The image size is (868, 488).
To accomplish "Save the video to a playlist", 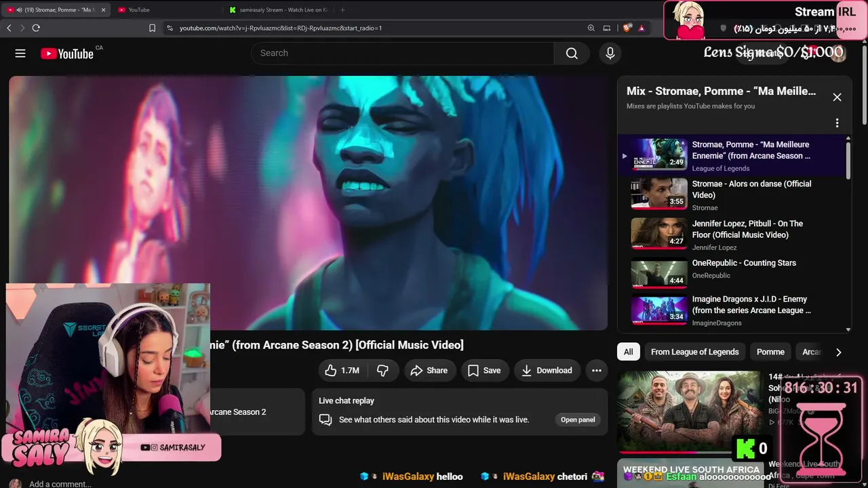I will click(484, 370).
